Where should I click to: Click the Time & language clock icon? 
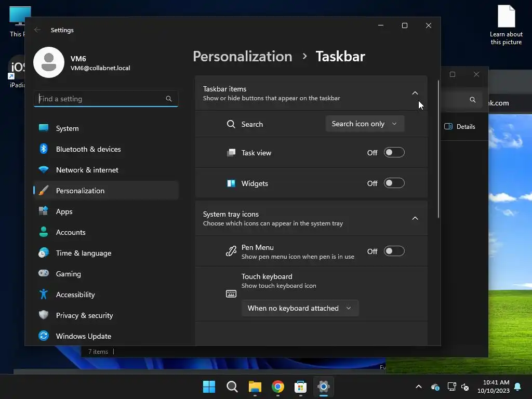point(44,253)
